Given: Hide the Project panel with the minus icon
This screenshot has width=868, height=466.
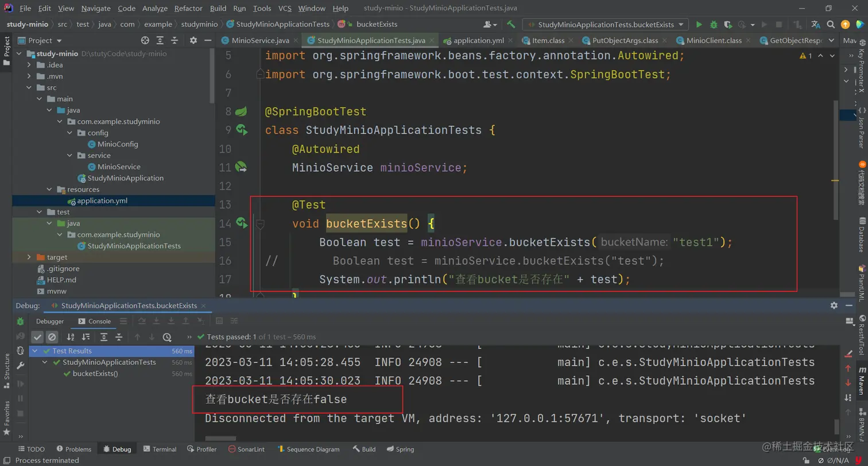Looking at the screenshot, I should 208,40.
